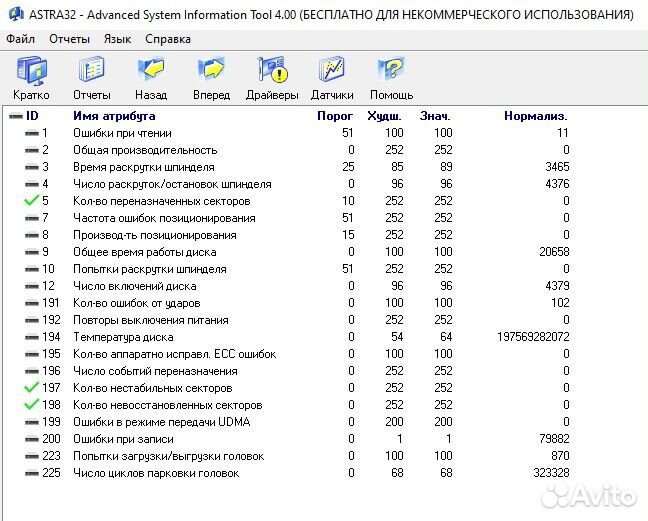648x521 pixels.
Task: Go forward with the Вперед arrow icon
Action: point(211,72)
